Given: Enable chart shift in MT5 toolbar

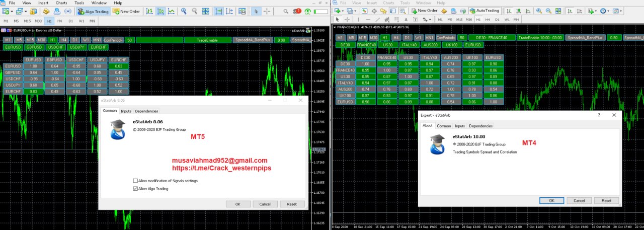Looking at the screenshot, I should 229,11.
